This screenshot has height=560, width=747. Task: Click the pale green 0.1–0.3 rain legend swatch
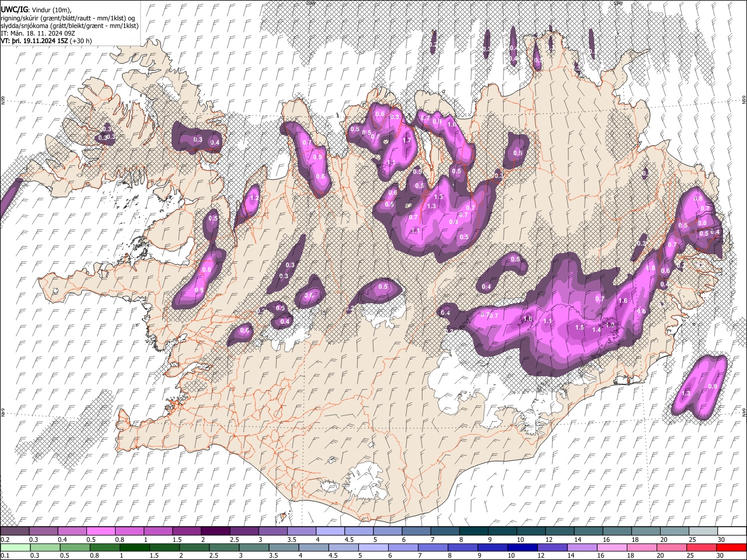pos(15,547)
